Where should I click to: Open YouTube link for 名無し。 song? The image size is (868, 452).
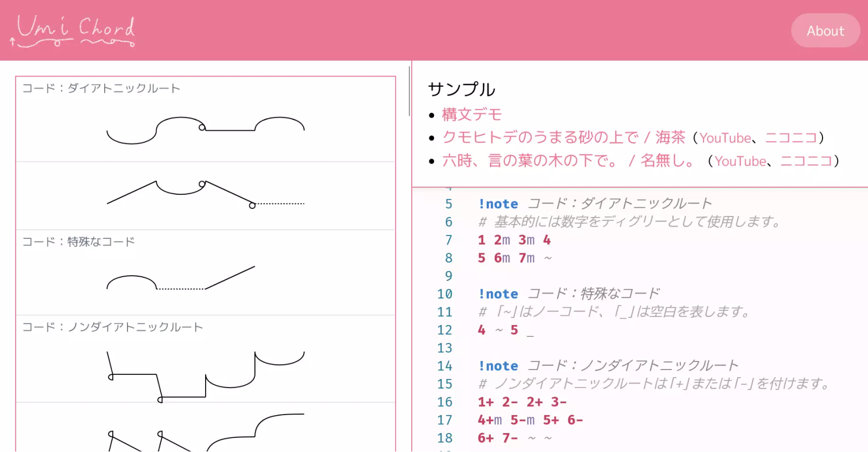tap(740, 162)
